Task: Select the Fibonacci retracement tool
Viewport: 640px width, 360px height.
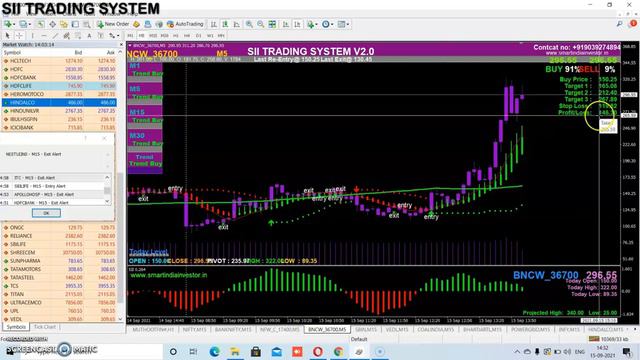Action: click(78, 36)
